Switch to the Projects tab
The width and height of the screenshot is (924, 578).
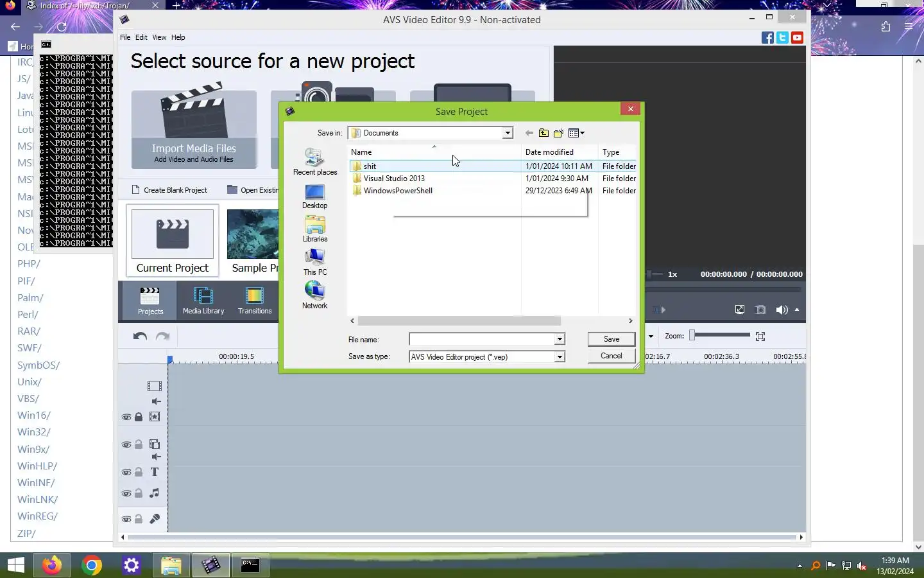(x=150, y=300)
